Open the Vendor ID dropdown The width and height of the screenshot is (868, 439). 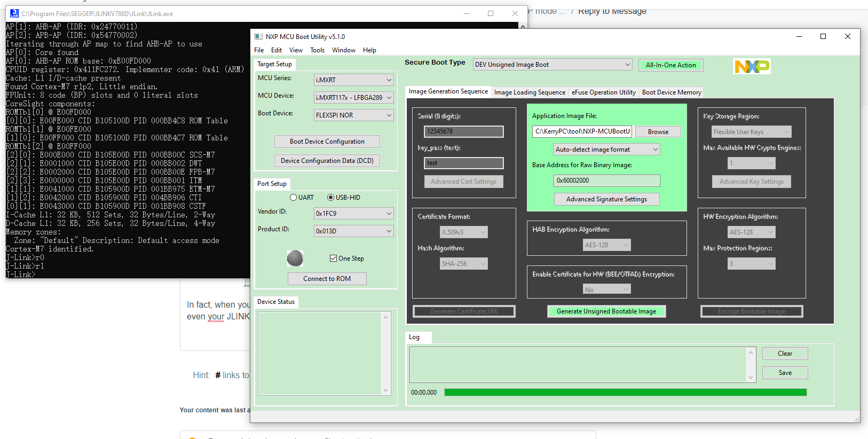353,214
